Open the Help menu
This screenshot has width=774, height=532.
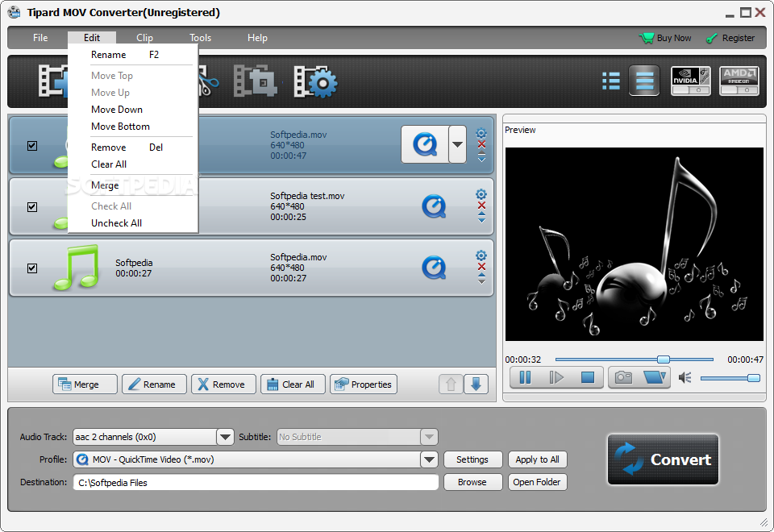click(257, 38)
